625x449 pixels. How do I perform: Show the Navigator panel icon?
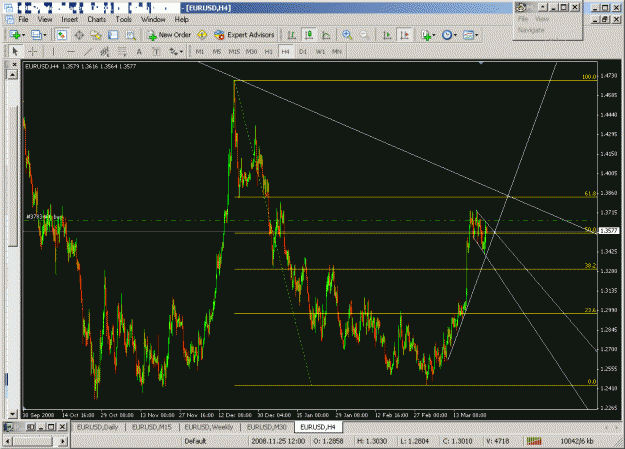coord(96,35)
